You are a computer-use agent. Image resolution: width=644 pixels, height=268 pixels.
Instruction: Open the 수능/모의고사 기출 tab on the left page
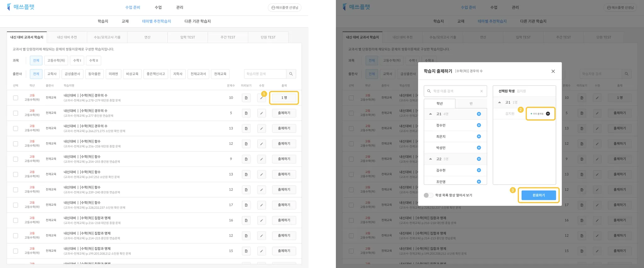107,37
